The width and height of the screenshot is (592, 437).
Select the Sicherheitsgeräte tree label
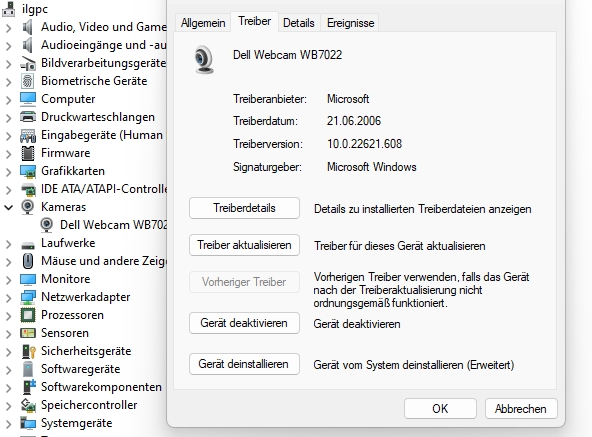(x=86, y=351)
